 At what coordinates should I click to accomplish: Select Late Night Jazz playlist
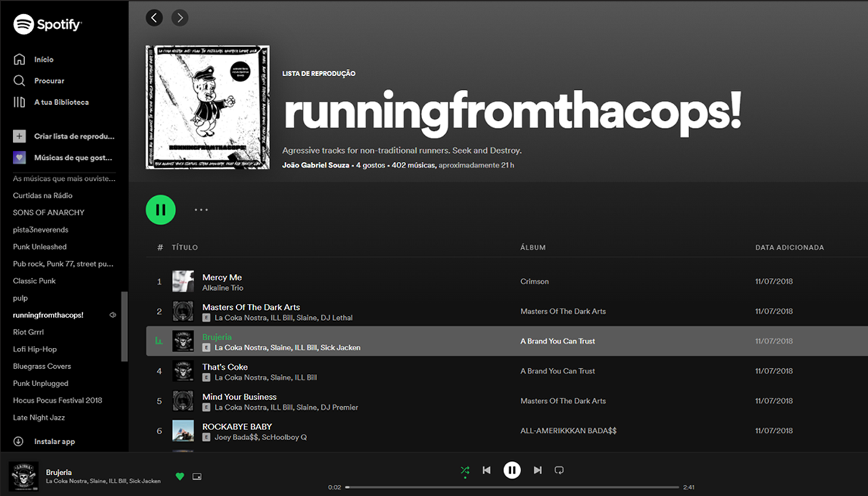pos(39,418)
